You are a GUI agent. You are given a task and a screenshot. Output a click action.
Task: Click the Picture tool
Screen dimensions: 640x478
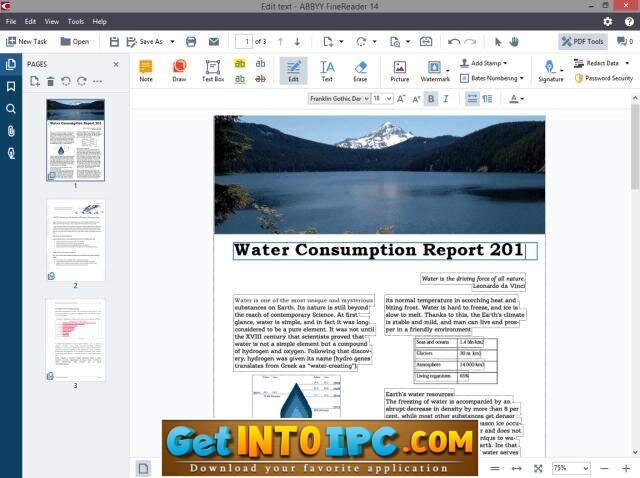(x=400, y=71)
